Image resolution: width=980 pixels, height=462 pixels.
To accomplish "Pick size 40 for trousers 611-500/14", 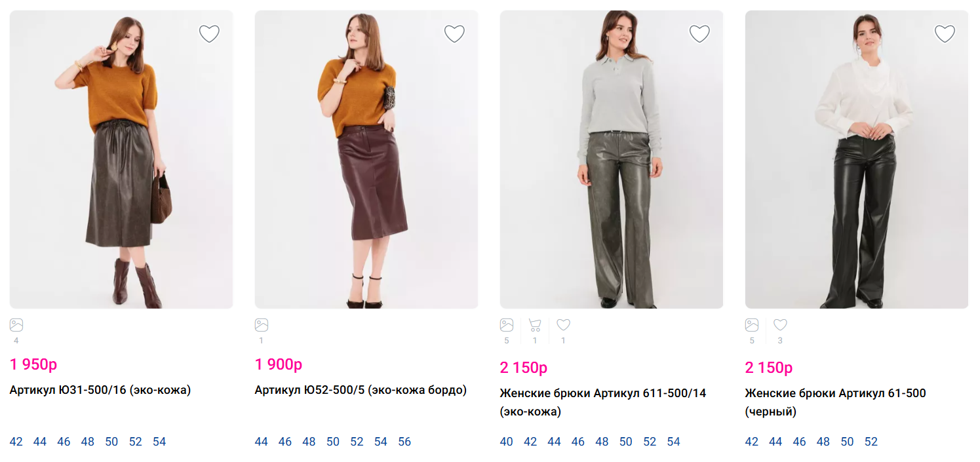I will pos(506,442).
